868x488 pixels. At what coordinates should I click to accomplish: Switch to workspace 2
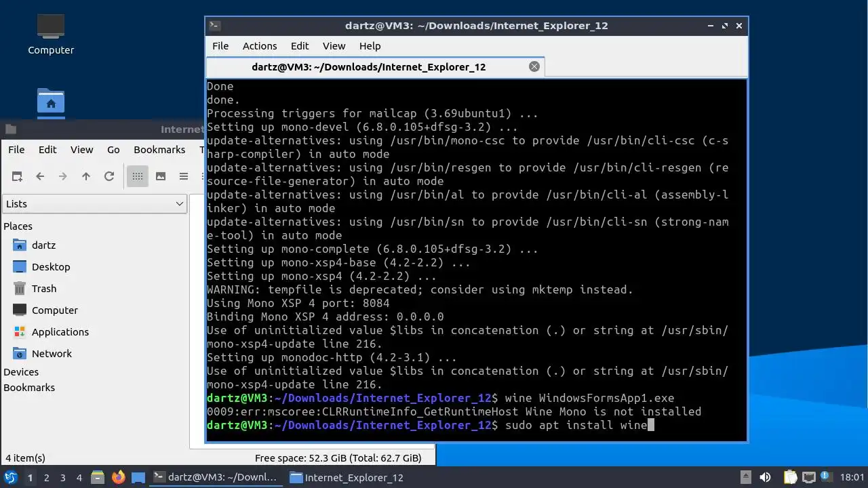tap(46, 477)
